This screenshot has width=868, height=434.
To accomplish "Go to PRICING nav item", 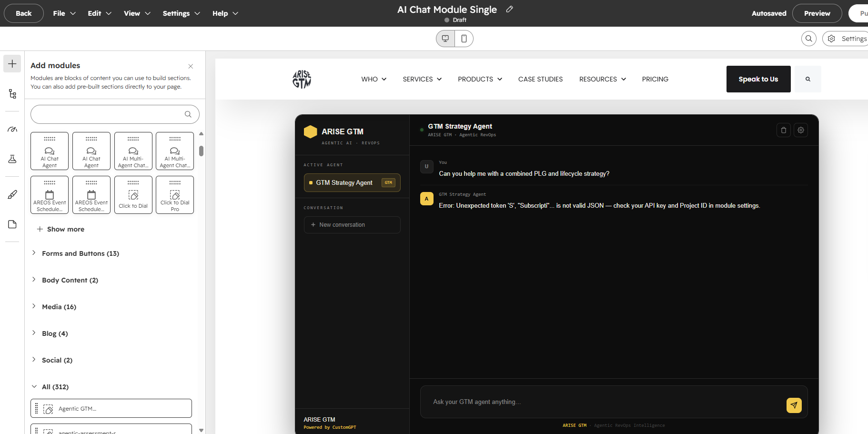I will click(x=655, y=79).
